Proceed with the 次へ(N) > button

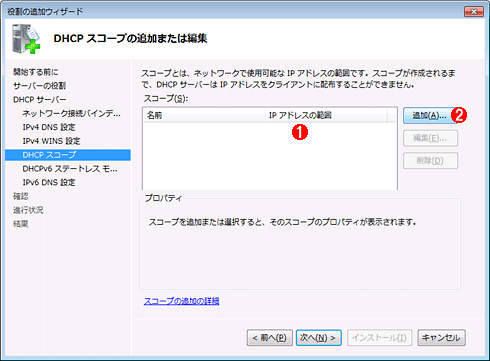(318, 338)
